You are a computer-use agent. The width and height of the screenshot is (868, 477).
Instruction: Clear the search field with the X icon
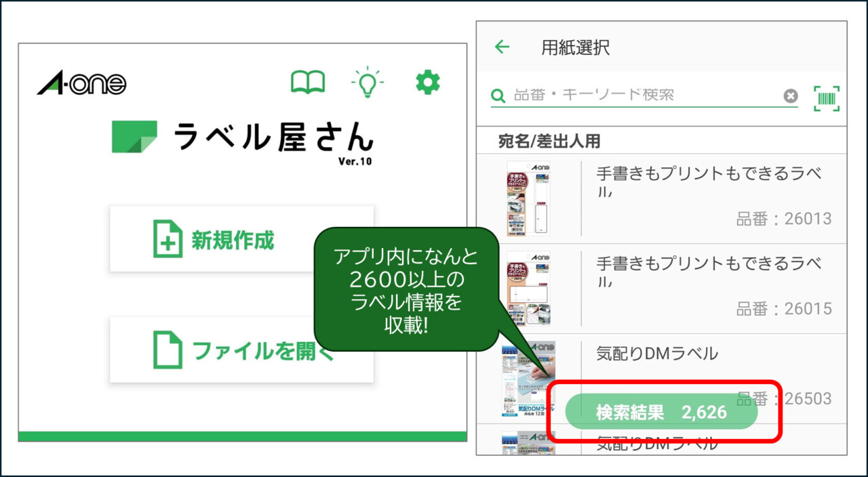point(791,96)
